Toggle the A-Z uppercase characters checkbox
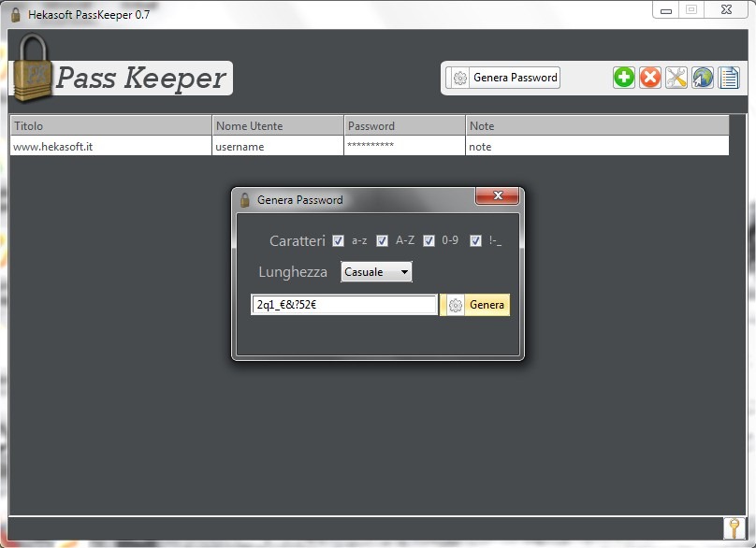 (382, 240)
